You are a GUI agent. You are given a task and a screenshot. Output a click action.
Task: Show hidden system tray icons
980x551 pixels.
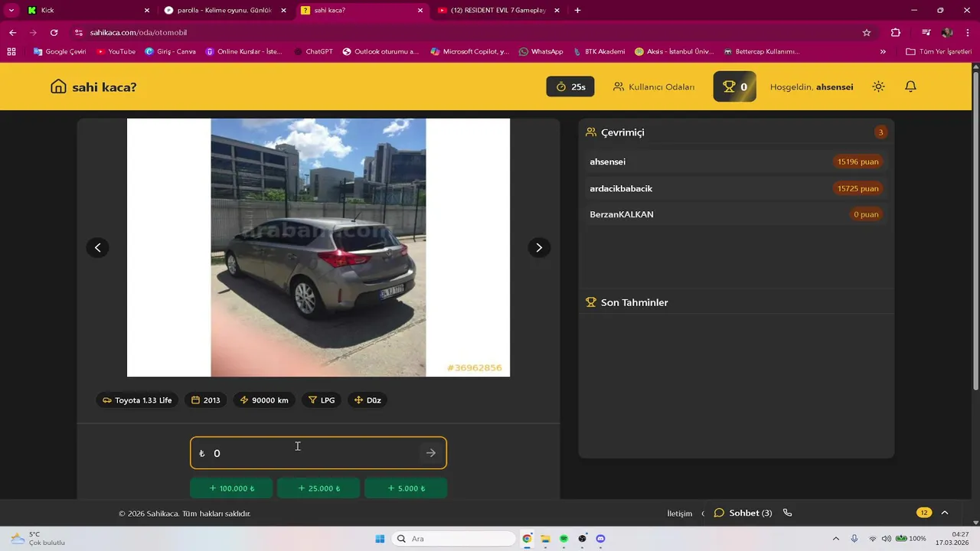835,539
